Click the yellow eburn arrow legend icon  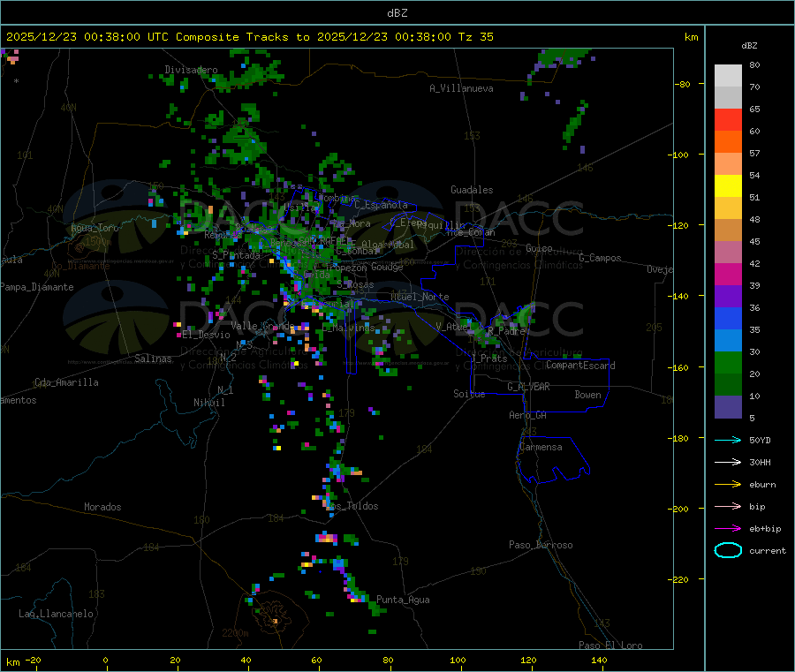pos(728,485)
